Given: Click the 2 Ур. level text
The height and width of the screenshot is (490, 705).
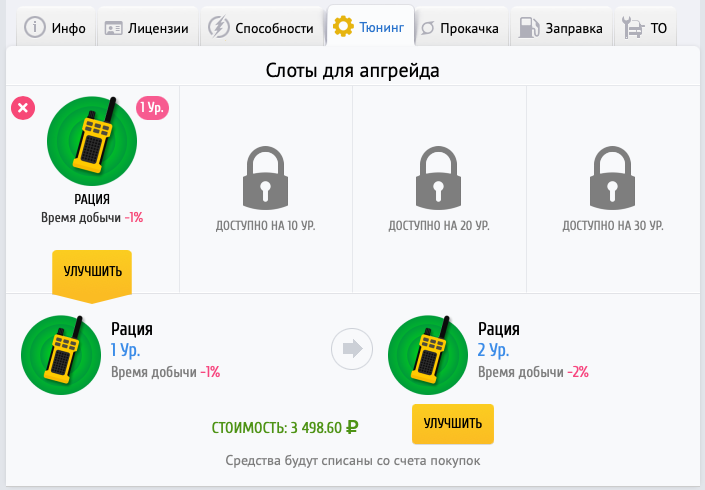Looking at the screenshot, I should coord(493,350).
